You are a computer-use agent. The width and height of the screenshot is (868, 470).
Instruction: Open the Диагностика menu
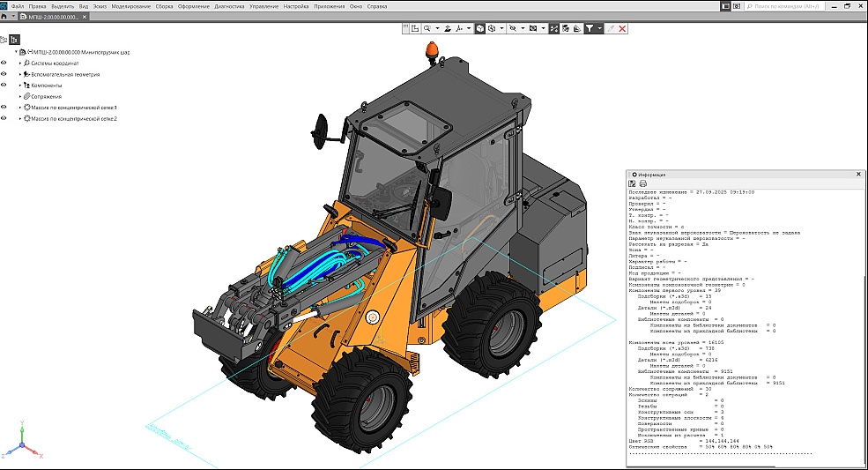pyautogui.click(x=229, y=6)
